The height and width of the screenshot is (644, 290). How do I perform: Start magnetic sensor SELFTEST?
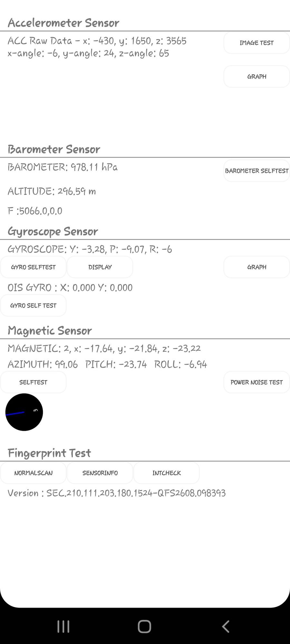pos(33,382)
